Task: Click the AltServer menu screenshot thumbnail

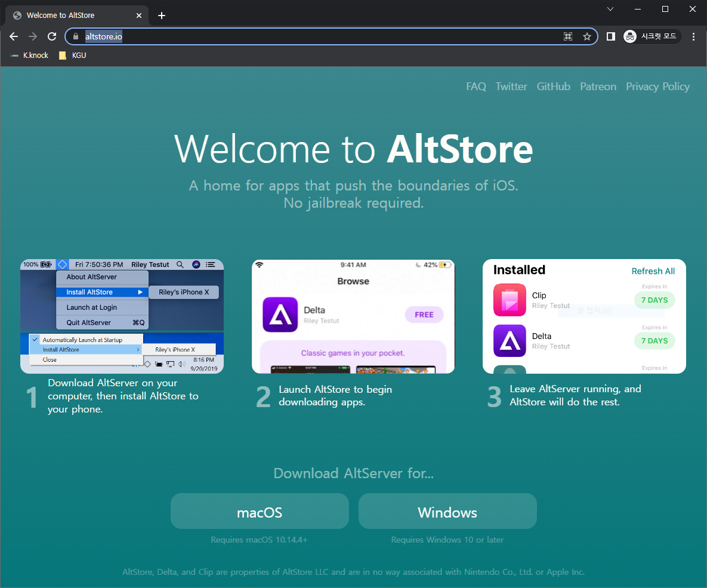Action: (122, 316)
